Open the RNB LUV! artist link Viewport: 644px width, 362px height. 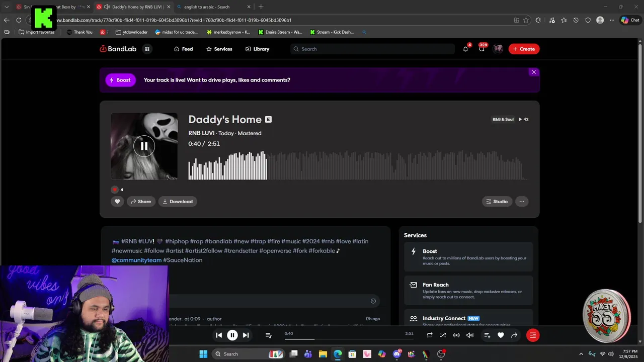(201, 133)
